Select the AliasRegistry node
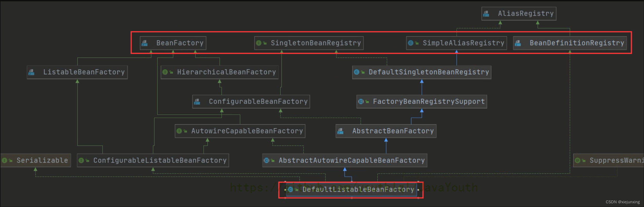The image size is (644, 207). (x=519, y=14)
